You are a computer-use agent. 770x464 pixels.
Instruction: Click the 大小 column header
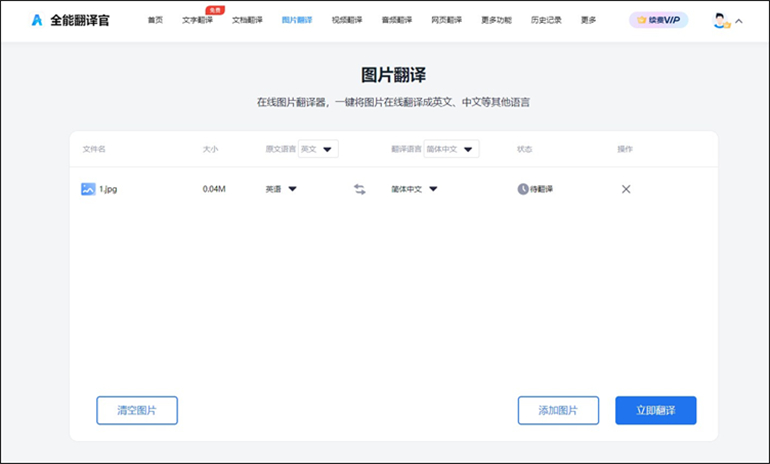coord(210,149)
